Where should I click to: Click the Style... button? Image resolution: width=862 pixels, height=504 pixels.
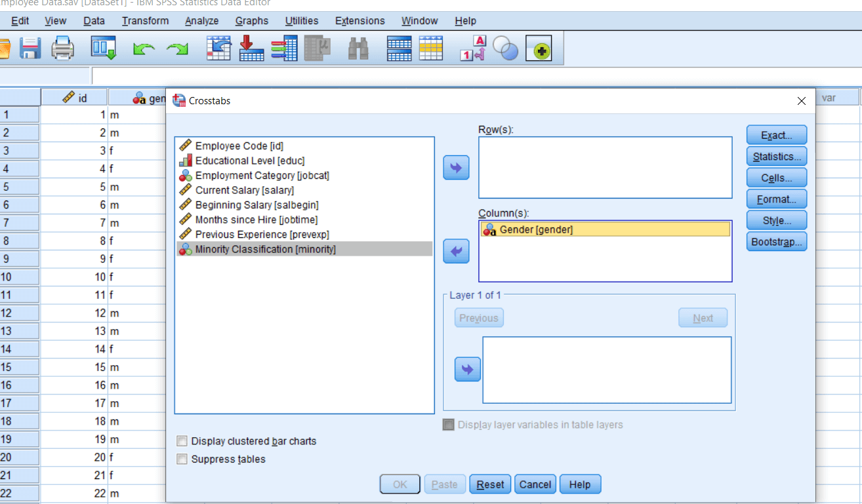tap(777, 220)
